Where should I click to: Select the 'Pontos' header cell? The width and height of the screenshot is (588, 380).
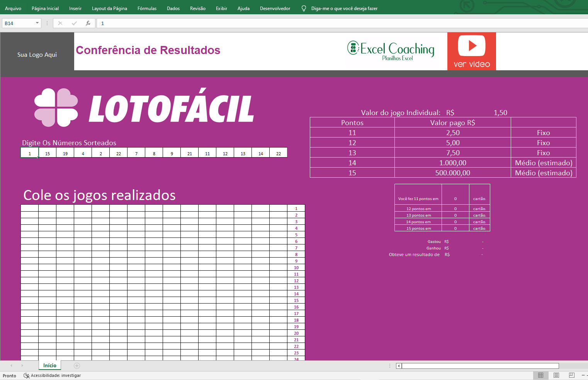pos(352,122)
